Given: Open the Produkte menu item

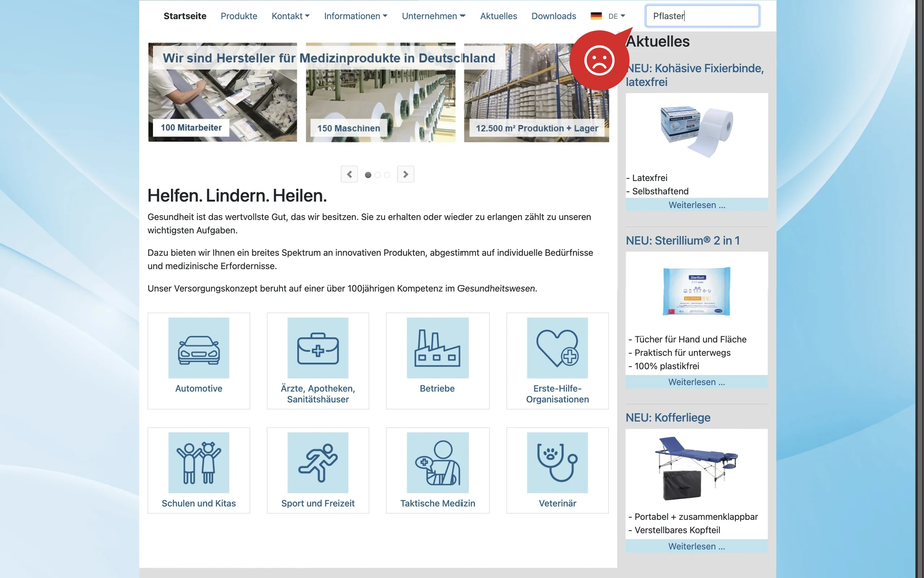Looking at the screenshot, I should click(x=239, y=16).
